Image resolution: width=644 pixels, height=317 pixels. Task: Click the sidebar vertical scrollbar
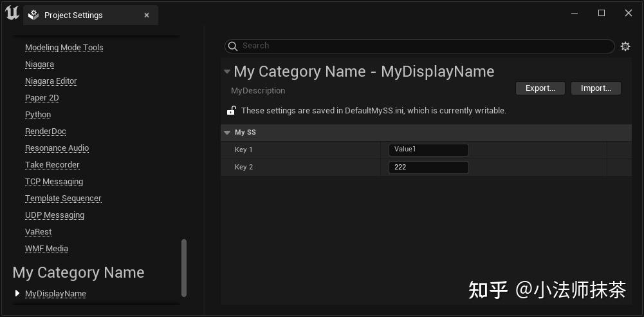184,267
